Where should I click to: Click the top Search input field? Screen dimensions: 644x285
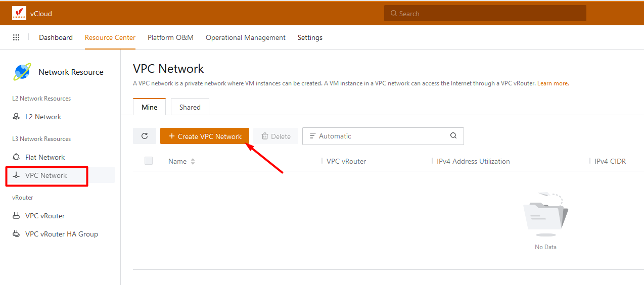(x=485, y=14)
